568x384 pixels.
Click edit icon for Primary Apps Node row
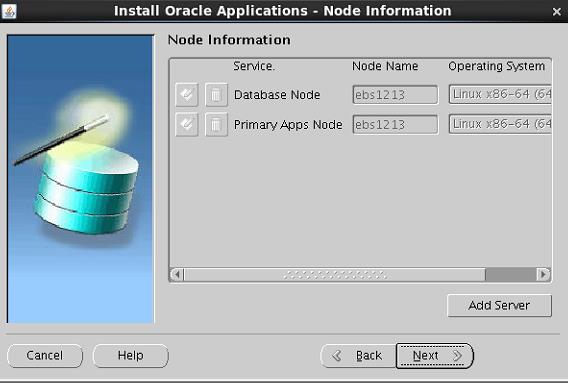coord(187,125)
